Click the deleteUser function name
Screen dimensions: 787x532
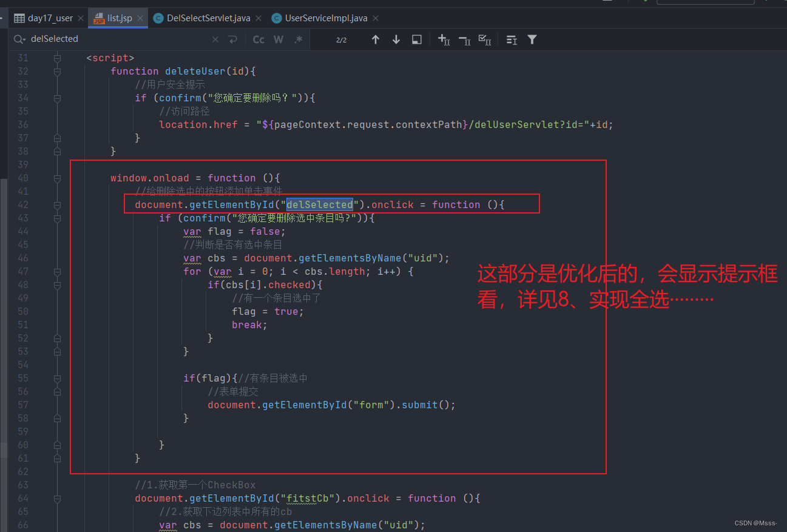(x=195, y=72)
